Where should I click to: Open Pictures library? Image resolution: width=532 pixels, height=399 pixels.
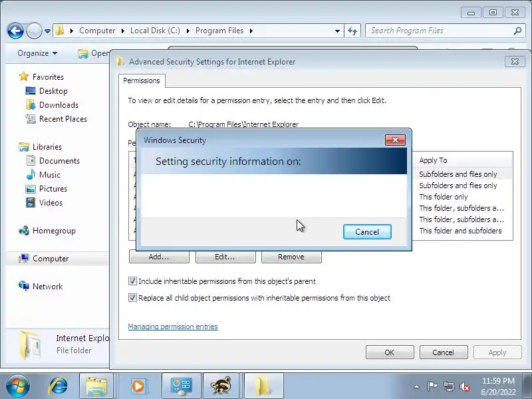(x=53, y=188)
